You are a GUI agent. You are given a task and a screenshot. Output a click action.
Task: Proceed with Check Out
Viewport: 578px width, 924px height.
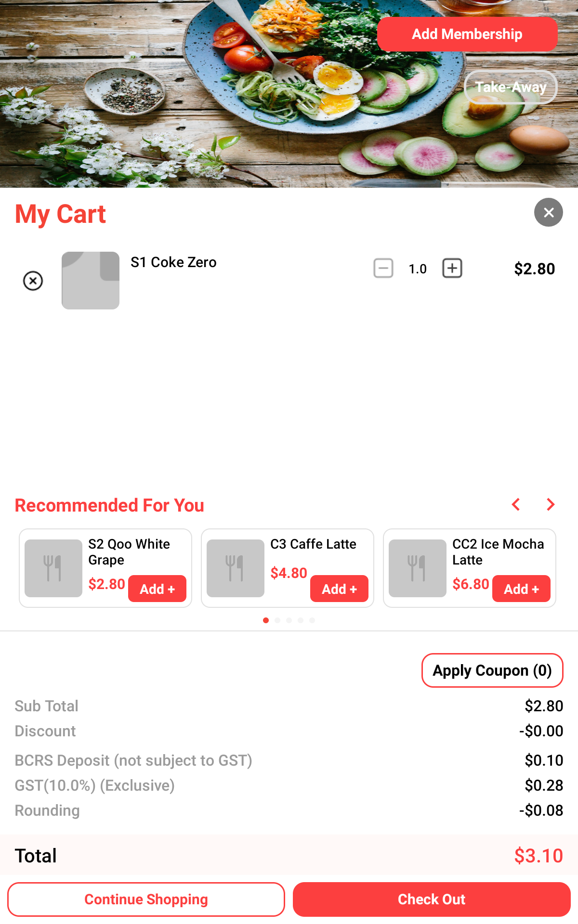[432, 899]
